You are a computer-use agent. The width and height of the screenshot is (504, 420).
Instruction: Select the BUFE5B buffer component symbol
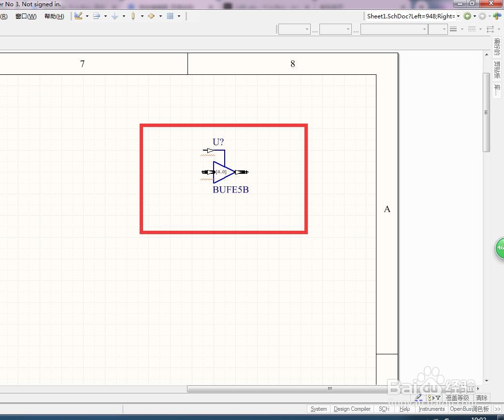tap(224, 172)
